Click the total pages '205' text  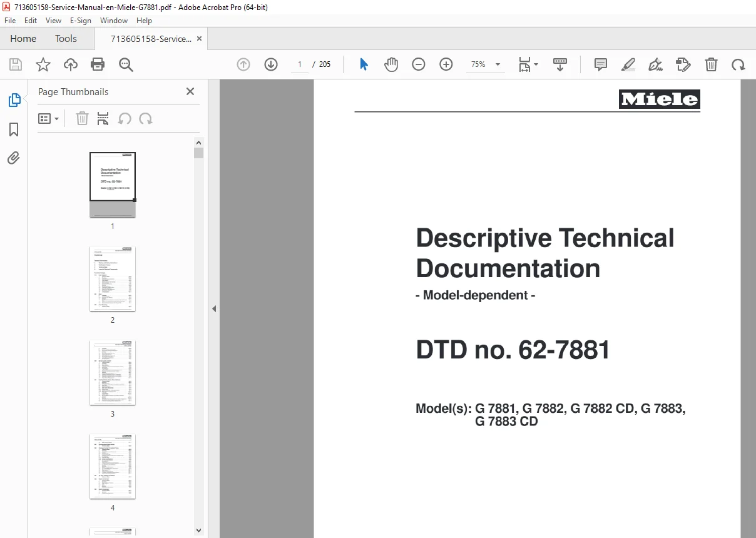point(325,64)
